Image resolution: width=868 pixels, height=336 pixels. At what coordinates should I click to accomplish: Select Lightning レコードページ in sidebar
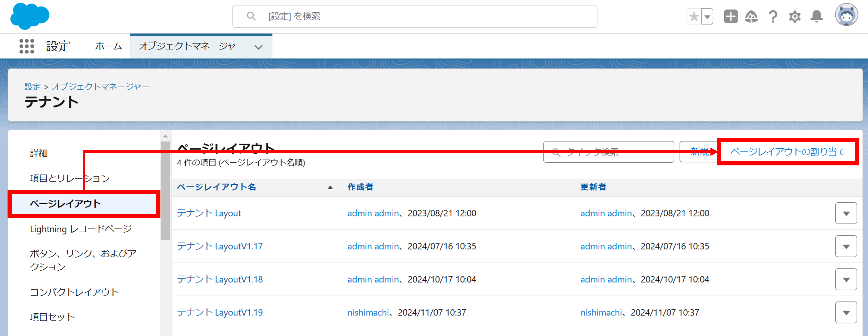(81, 229)
